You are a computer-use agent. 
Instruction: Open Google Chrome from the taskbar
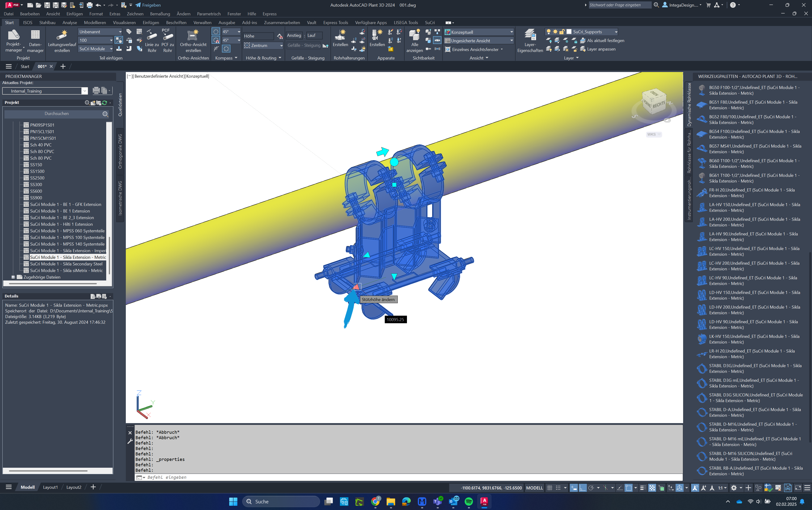tap(375, 501)
